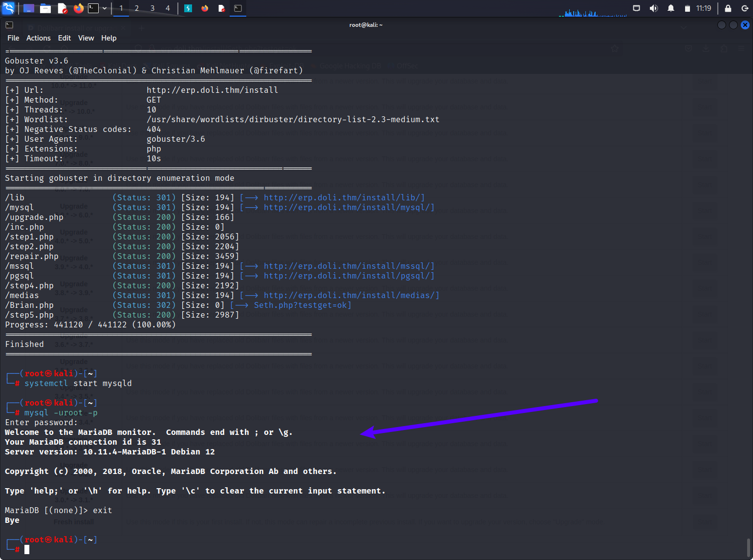Screen dimensions: 753x560
Task: Minimize the terminal window
Action: pyautogui.click(x=722, y=25)
